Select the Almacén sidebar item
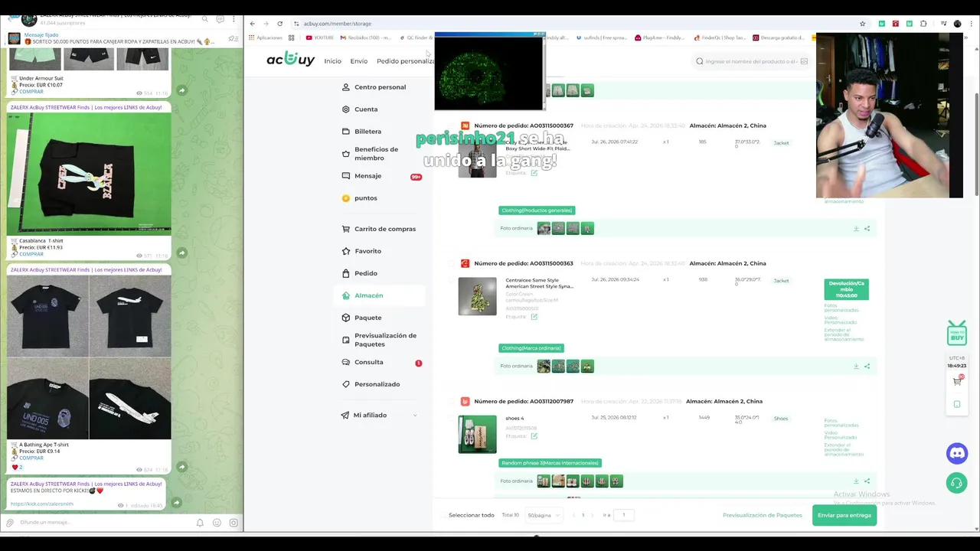The width and height of the screenshot is (980, 551). coord(379,295)
